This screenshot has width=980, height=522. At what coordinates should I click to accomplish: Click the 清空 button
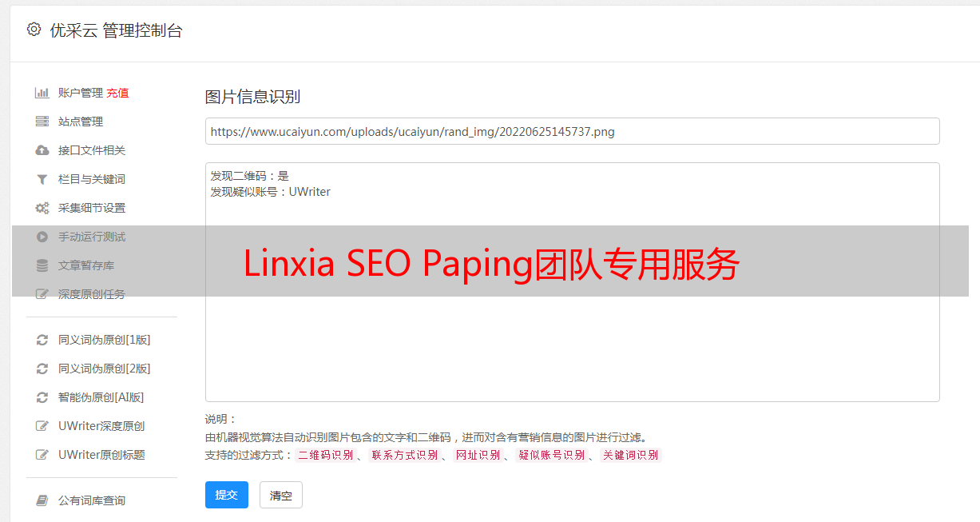click(281, 495)
